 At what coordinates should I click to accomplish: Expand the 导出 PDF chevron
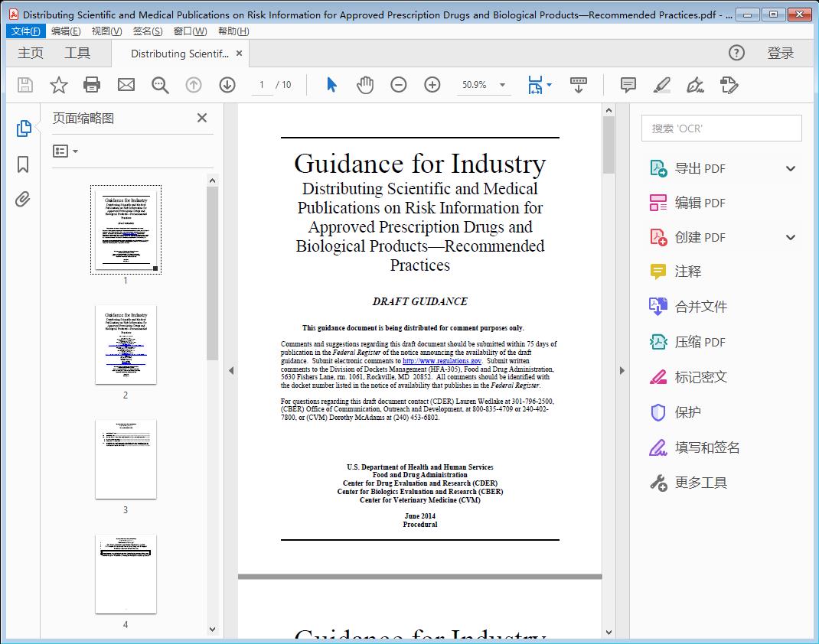(x=791, y=168)
